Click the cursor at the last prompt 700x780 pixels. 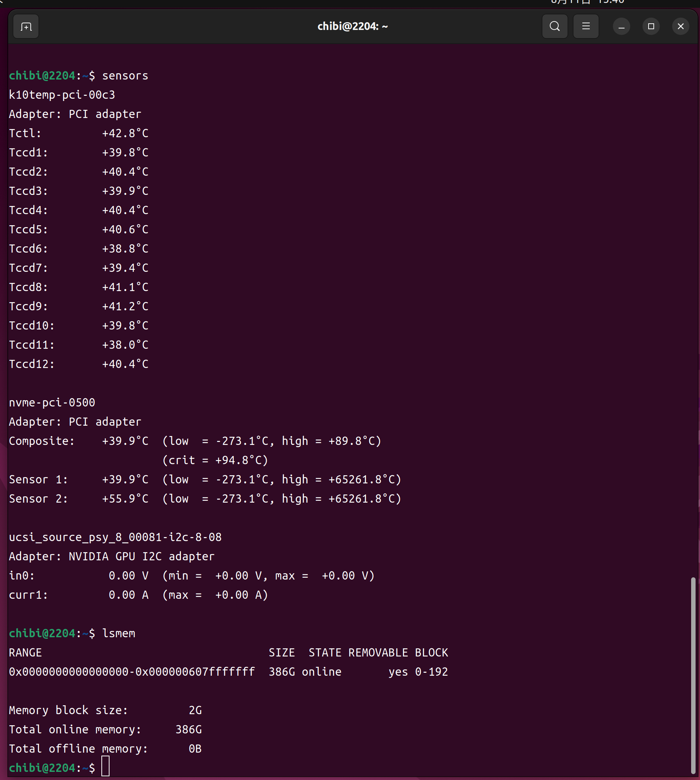[x=105, y=767]
